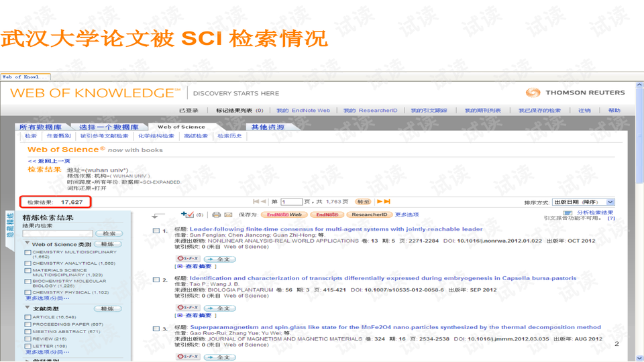Image resolution: width=644 pixels, height=362 pixels.
Task: Click 精炼 button beside 文献类型
Action: tap(107, 308)
